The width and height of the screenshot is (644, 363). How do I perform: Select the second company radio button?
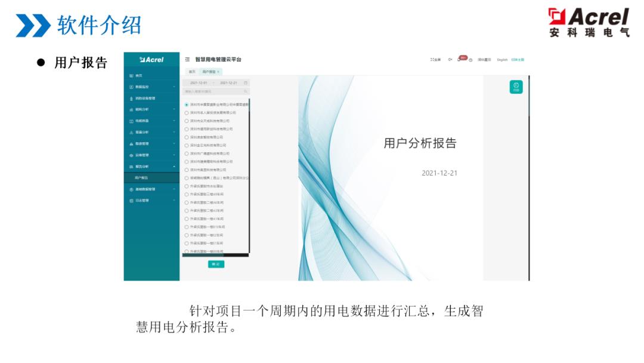[187, 112]
